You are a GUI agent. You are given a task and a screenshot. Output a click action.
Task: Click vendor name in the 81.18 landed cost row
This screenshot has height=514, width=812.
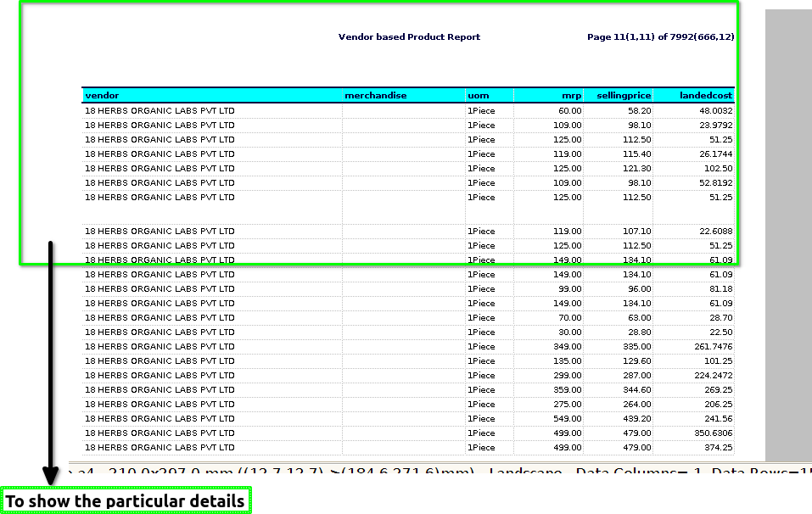[x=160, y=289]
